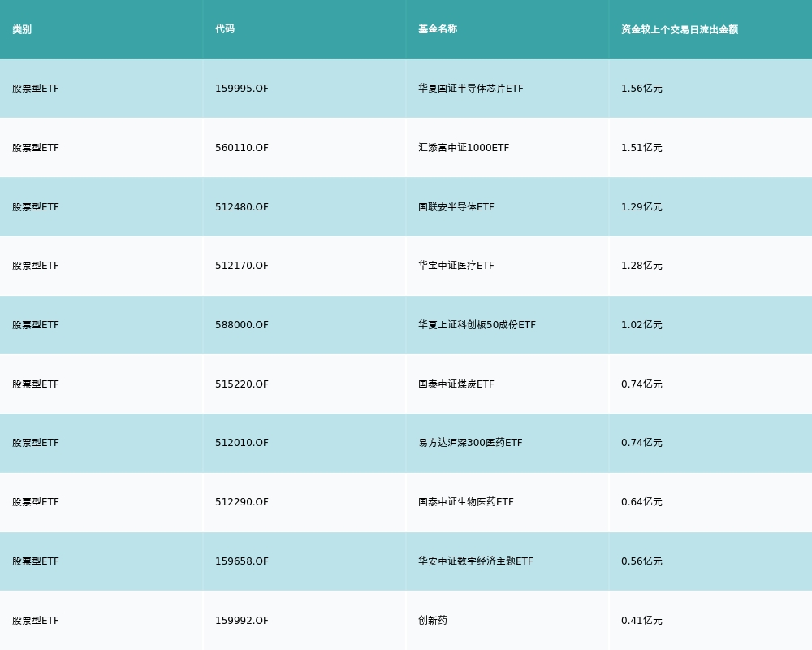
Task: Select fund name 华宝中证医疗ETF
Action: 456,266
